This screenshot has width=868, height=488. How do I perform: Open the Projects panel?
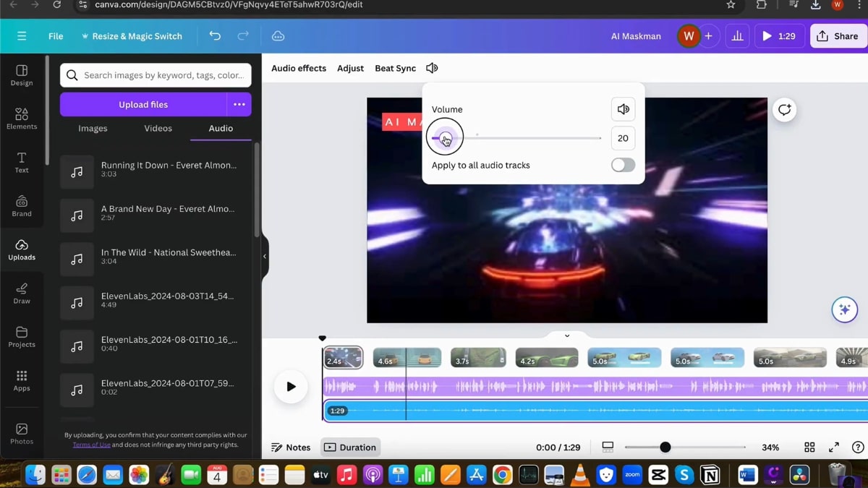point(21,337)
